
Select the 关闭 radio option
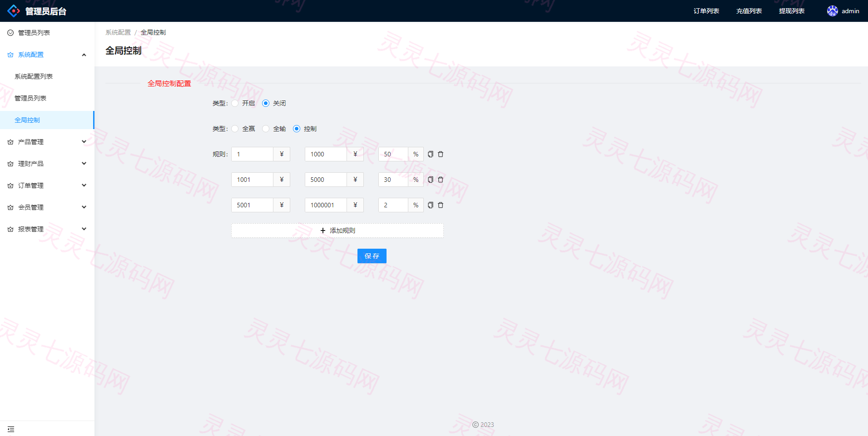[x=266, y=103]
